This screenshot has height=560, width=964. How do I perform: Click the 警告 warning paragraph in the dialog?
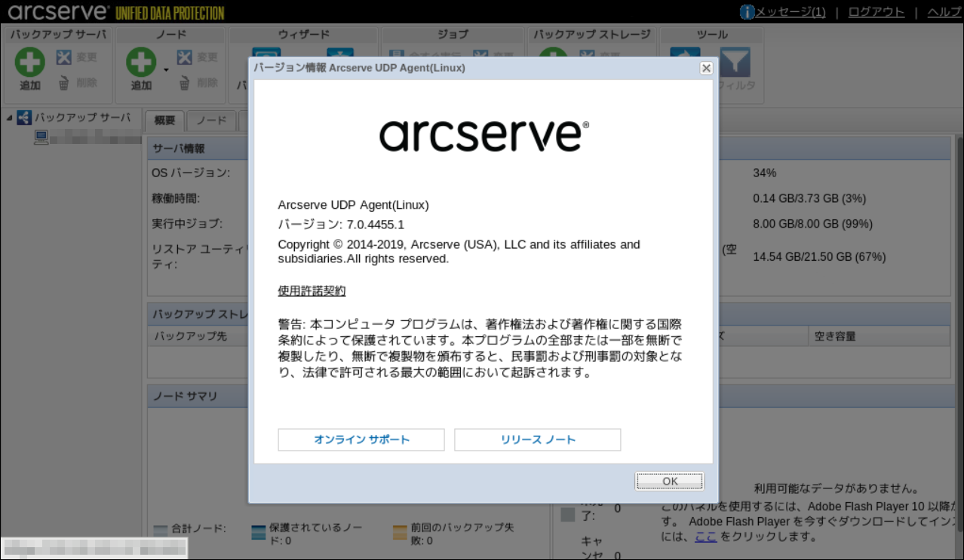click(480, 348)
